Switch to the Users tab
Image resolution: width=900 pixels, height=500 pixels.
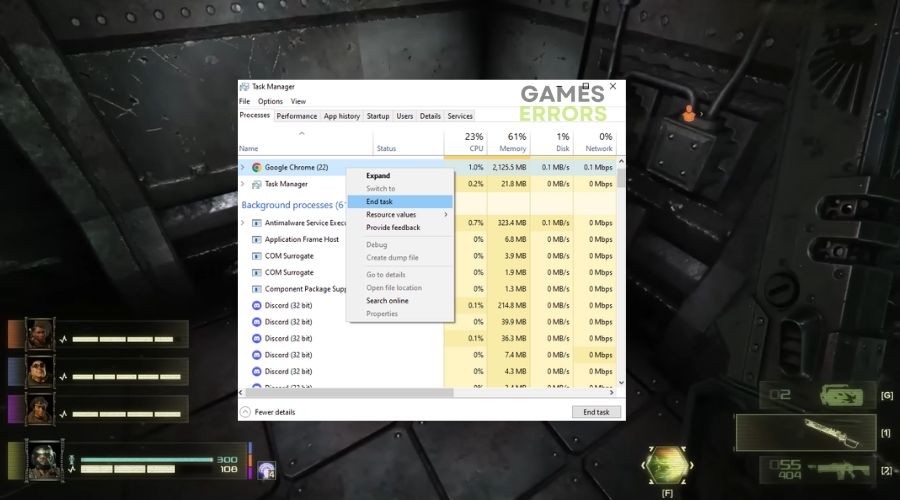point(405,116)
